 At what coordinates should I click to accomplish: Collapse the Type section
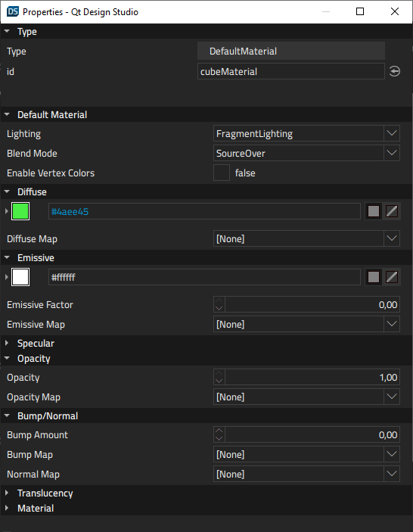[x=7, y=31]
